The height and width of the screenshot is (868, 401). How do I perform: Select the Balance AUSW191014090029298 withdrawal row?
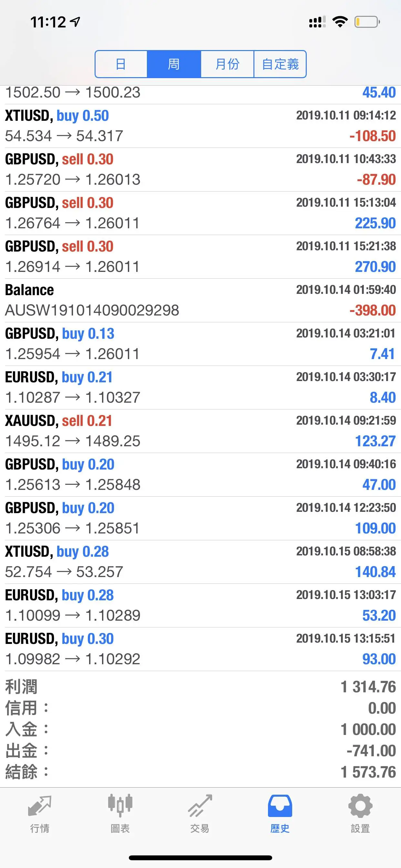(200, 300)
